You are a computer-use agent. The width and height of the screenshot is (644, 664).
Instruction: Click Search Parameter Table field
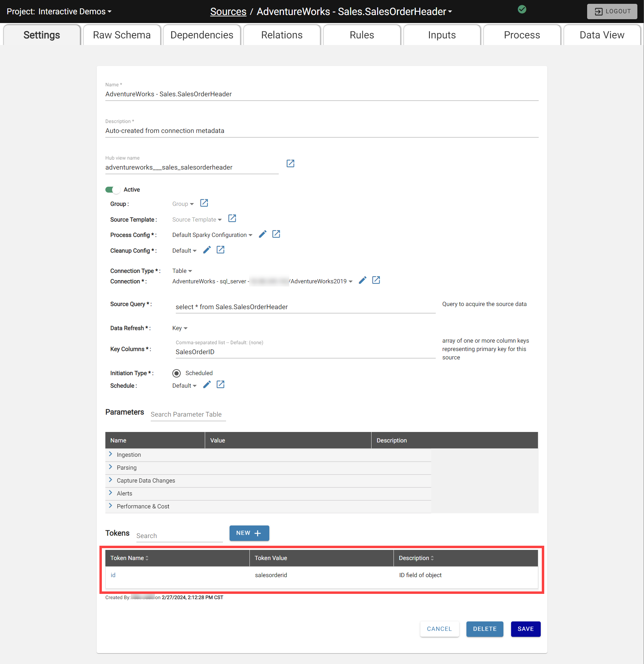[x=188, y=414]
